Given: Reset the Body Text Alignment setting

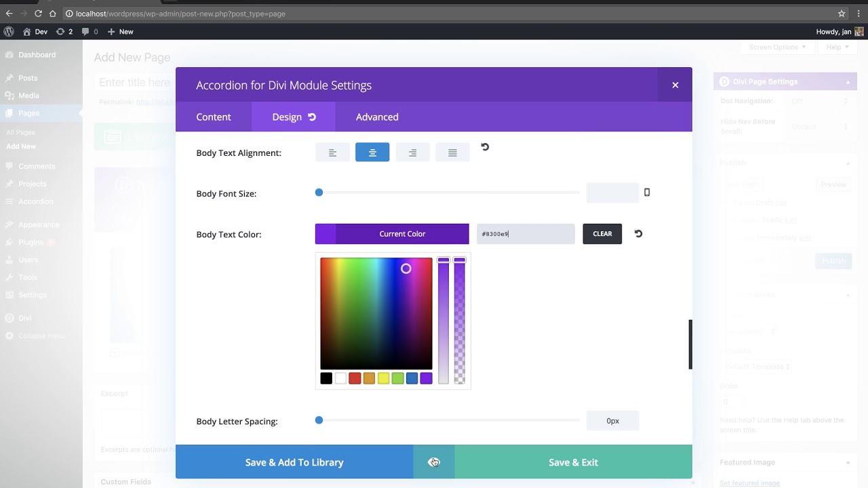Looking at the screenshot, I should coord(485,147).
